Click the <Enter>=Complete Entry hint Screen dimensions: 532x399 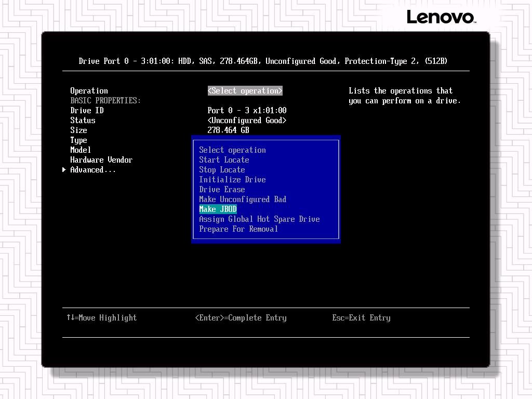pos(241,318)
